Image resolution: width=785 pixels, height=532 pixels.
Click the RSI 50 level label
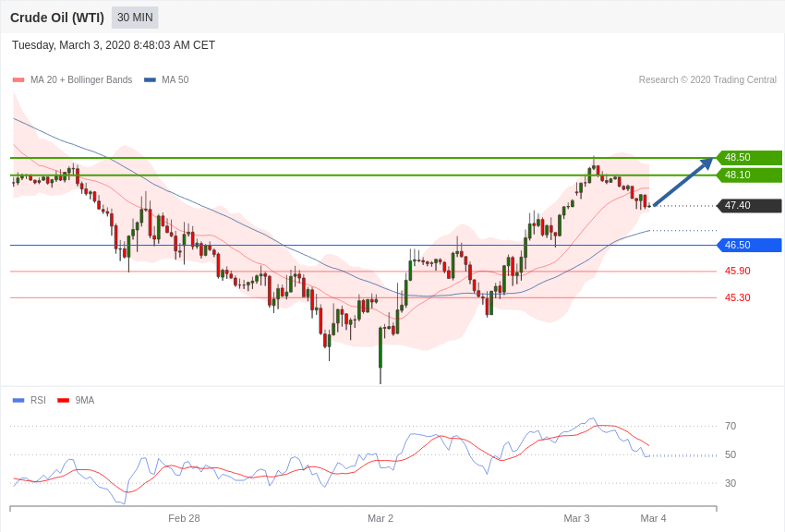point(731,454)
